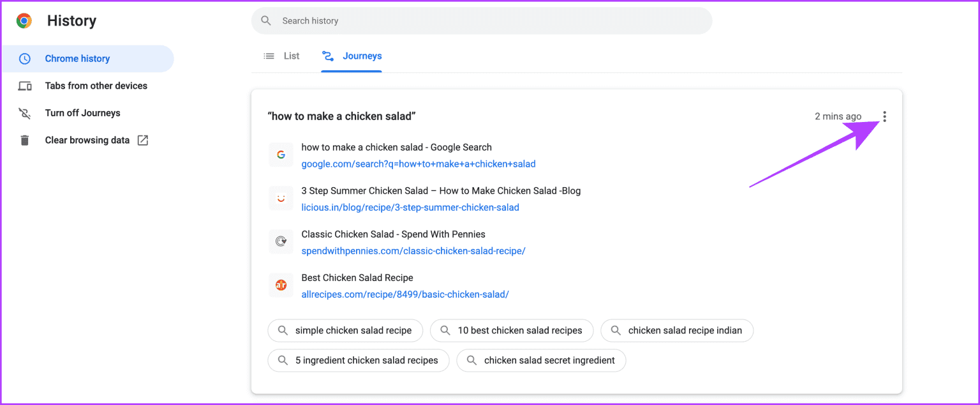
Task: Click the devices icon for other tabs
Action: (x=25, y=86)
